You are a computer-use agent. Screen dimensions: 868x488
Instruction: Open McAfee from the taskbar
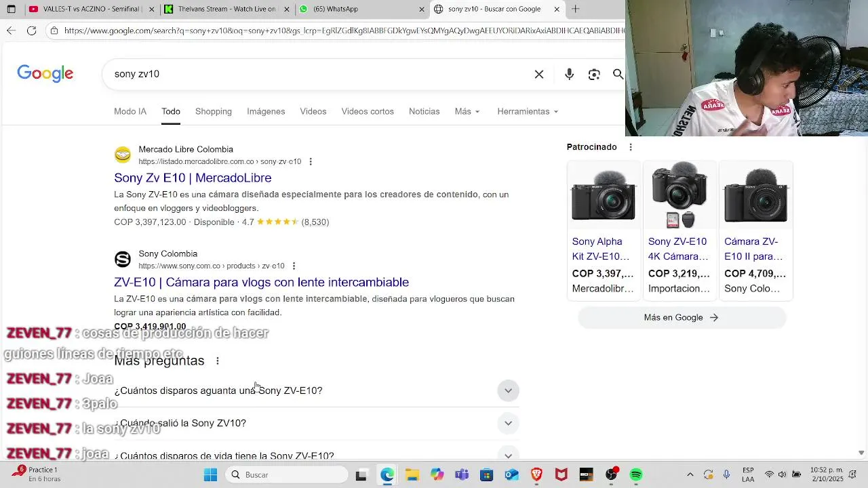[x=561, y=475]
